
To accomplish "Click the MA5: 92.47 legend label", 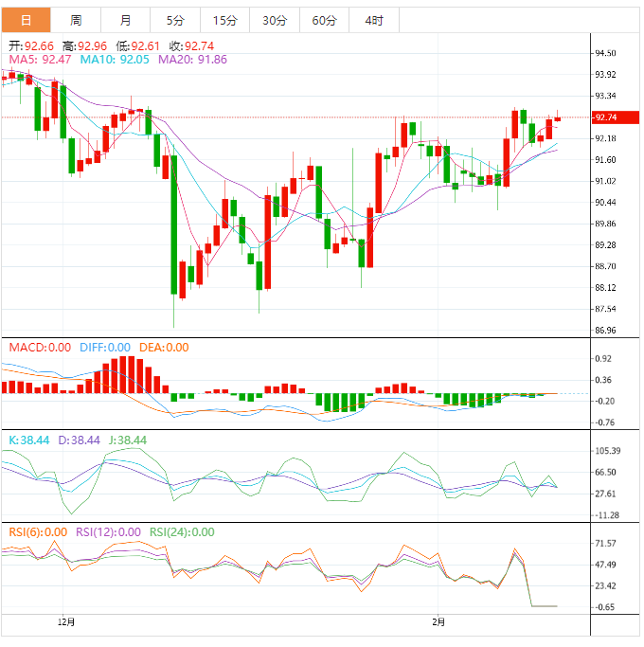I will point(40,60).
